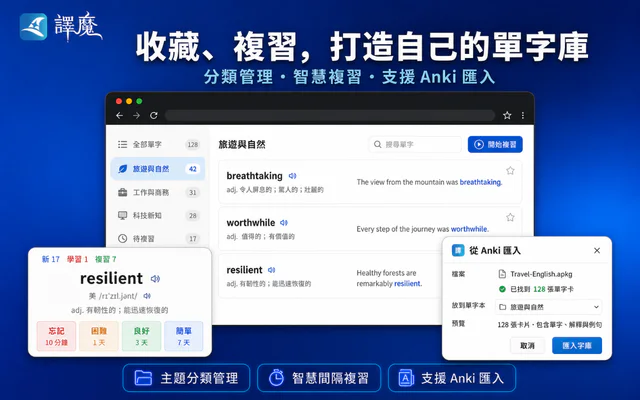Click the browser address bar
Viewport: 640px width, 400px height.
click(x=330, y=116)
